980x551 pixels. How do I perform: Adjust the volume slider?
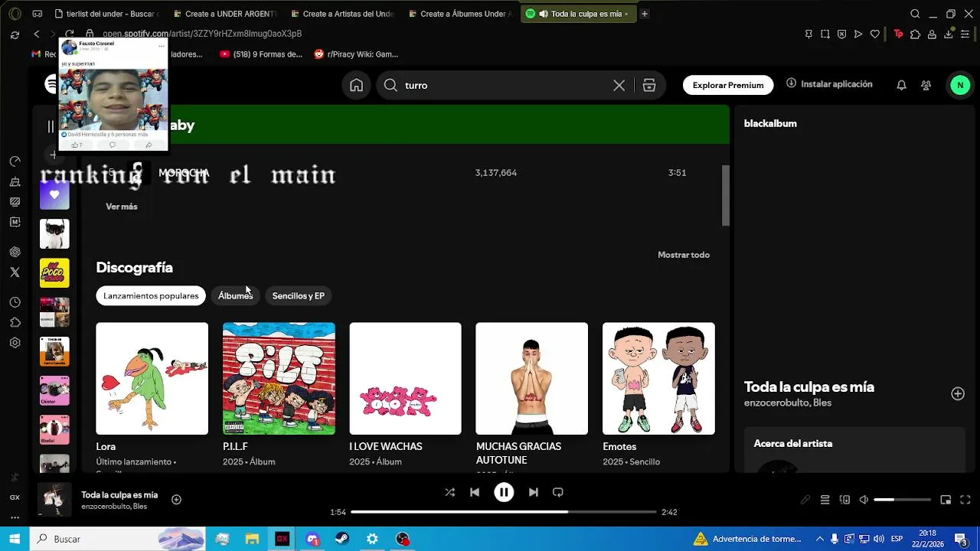tap(903, 500)
